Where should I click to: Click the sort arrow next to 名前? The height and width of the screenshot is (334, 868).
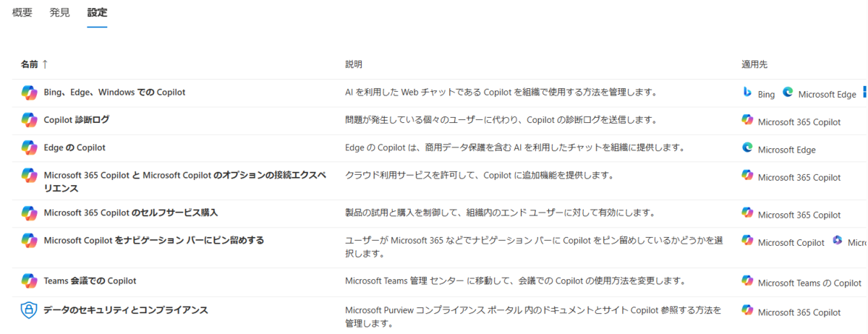45,64
